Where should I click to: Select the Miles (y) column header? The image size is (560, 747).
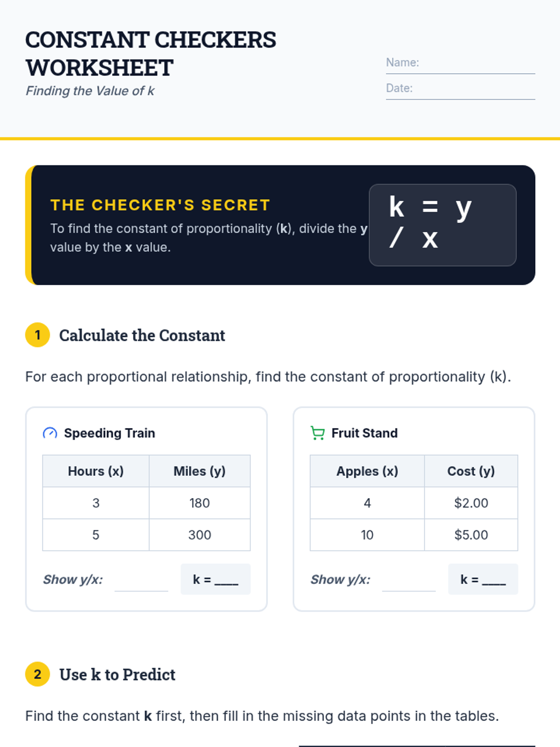click(199, 471)
